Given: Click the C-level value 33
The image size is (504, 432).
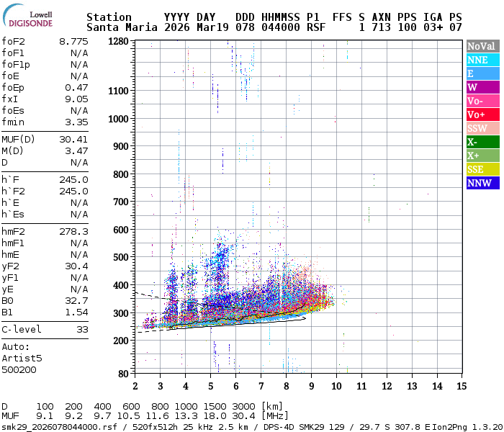Looking at the screenshot, I should pyautogui.click(x=82, y=330).
